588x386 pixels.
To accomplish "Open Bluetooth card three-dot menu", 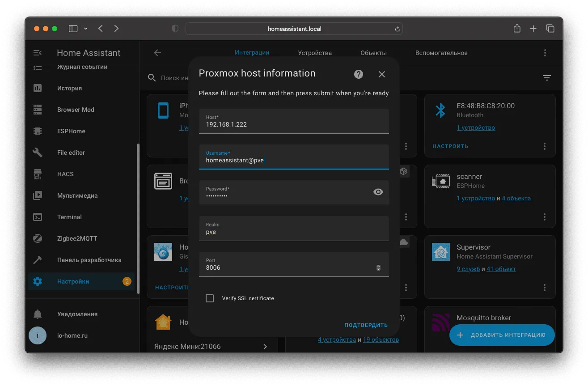I will (x=545, y=146).
